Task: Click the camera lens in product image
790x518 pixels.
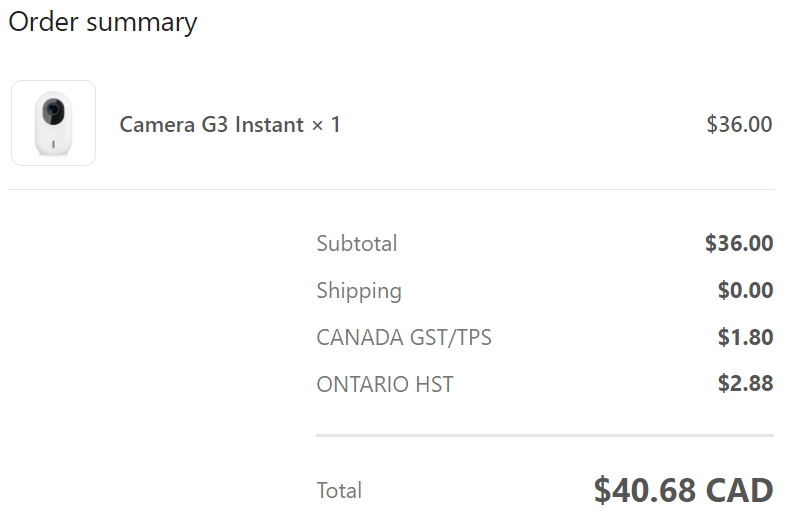Action: click(53, 110)
